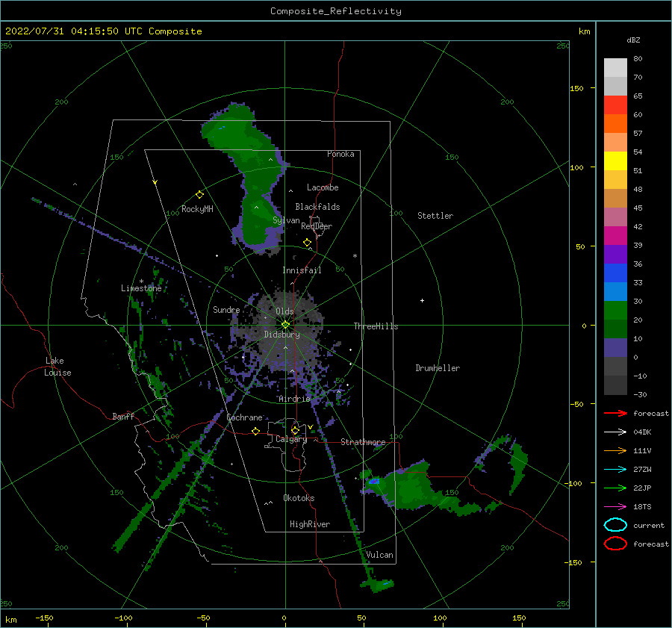Click the Olds town label
The width and height of the screenshot is (672, 628).
[284, 311]
